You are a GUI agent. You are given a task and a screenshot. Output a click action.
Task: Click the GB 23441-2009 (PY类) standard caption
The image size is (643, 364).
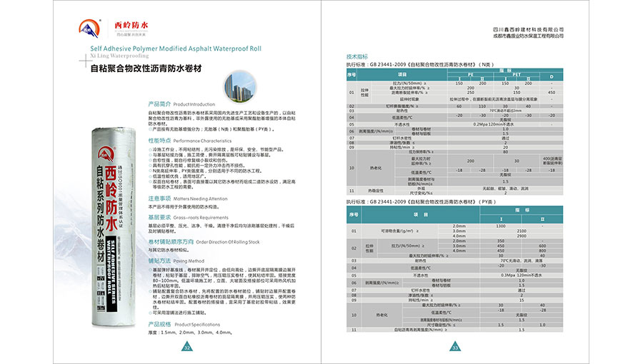tap(422, 202)
